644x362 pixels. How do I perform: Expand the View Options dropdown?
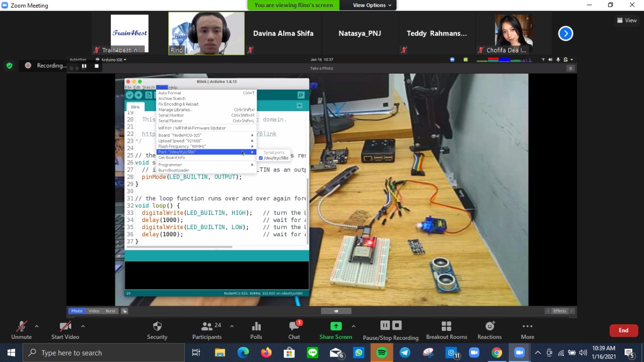[x=372, y=5]
